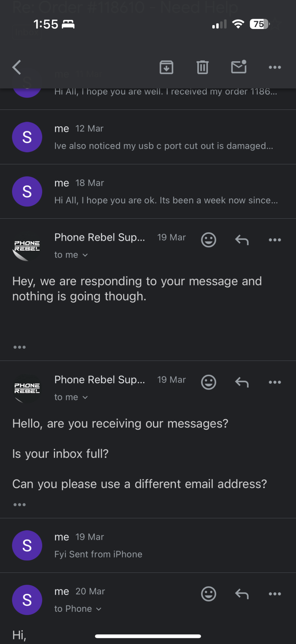Open the collapsed 18 Mar message
This screenshot has width=296, height=644.
(x=148, y=192)
